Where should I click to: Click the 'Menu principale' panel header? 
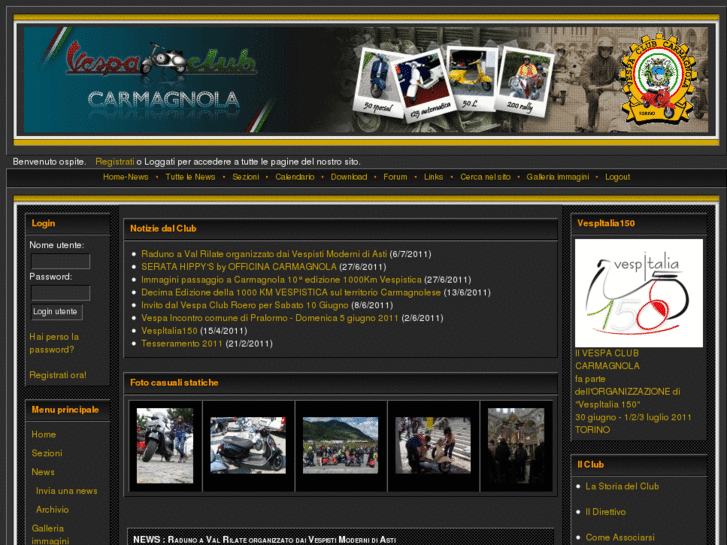[68, 410]
